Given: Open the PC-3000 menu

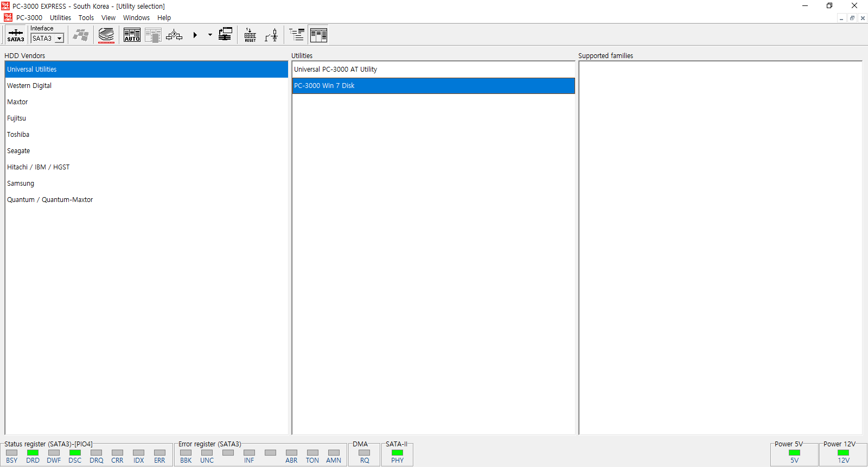Looking at the screenshot, I should coord(29,18).
